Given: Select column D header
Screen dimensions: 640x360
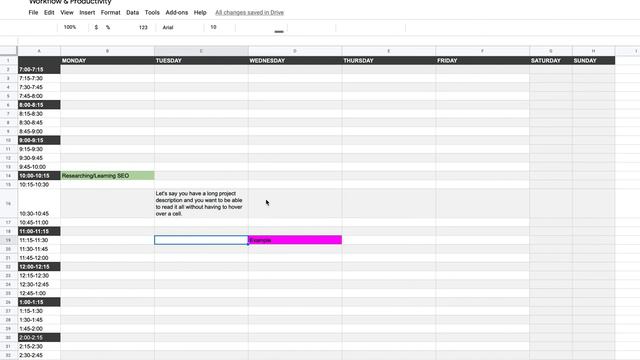Looking at the screenshot, I should (295, 51).
